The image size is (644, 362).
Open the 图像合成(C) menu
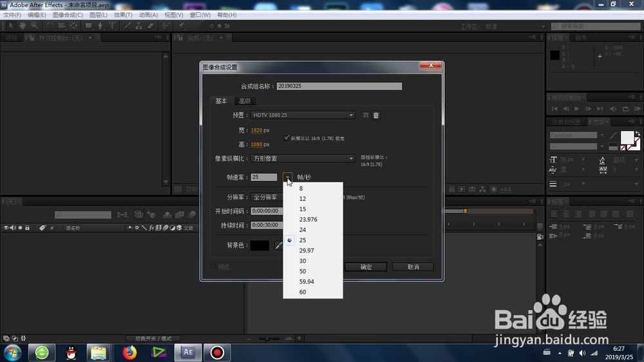click(68, 15)
